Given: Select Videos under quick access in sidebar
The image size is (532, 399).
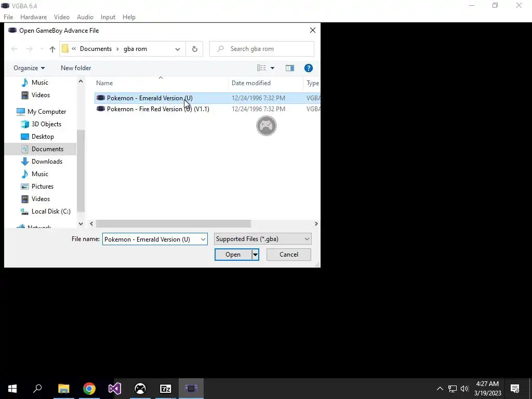Looking at the screenshot, I should [41, 95].
